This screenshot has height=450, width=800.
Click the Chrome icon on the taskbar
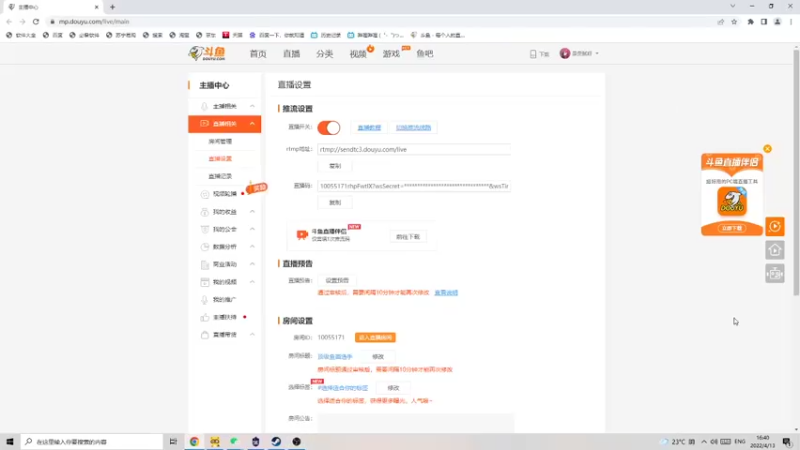(194, 441)
